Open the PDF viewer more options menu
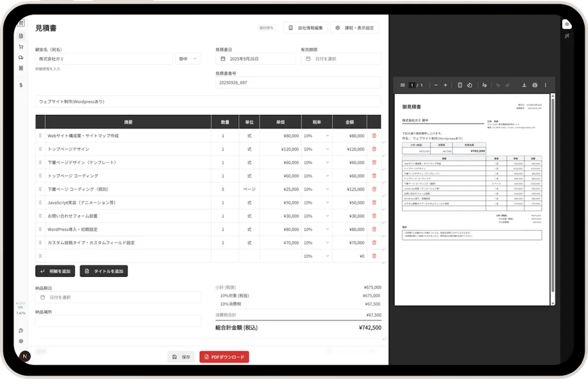588x379 pixels. (x=546, y=85)
